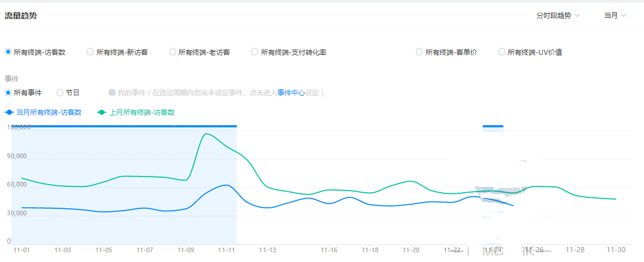
Task: Toggle 当月所有终端-访客数 legend series
Action: [49, 113]
